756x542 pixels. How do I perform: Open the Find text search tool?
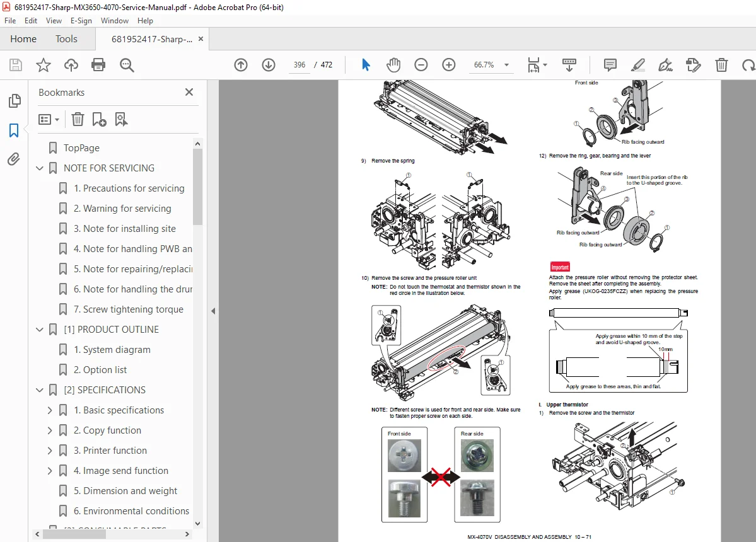(x=127, y=64)
